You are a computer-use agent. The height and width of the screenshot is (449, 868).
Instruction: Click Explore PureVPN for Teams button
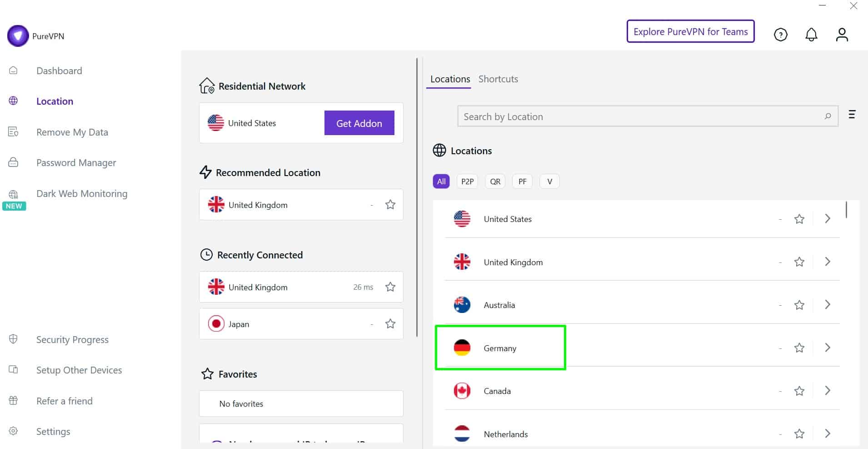(690, 31)
